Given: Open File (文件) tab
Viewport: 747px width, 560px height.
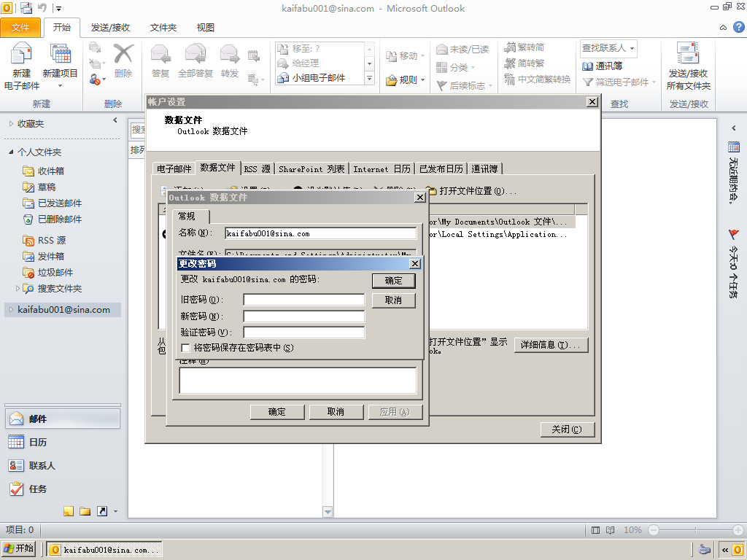Looking at the screenshot, I should 20,28.
